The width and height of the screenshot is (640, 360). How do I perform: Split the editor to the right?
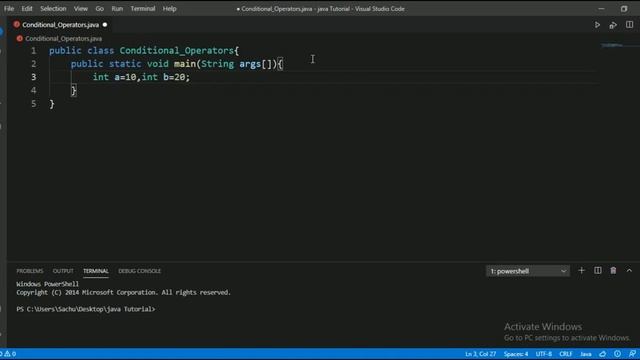point(629,25)
